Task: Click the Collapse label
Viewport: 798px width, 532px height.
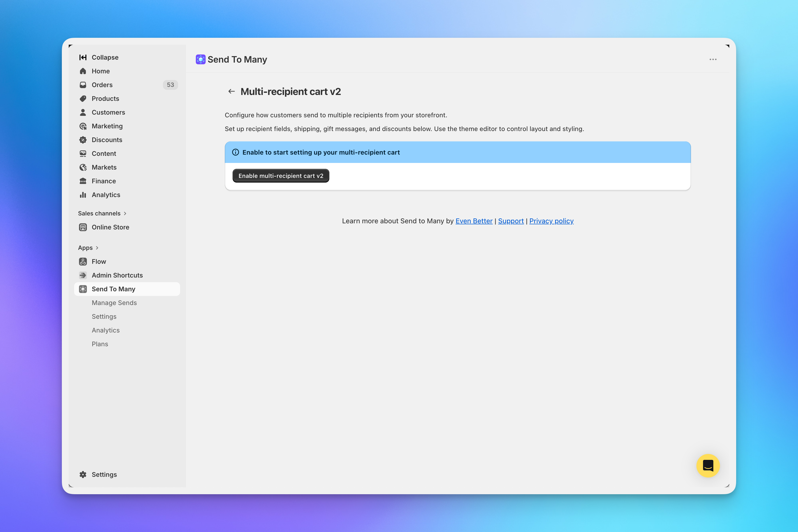Action: coord(105,57)
